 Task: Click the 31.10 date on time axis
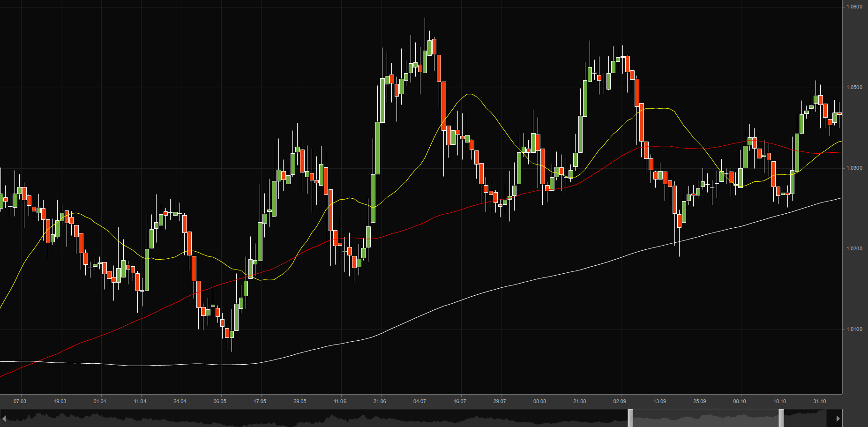pyautogui.click(x=820, y=401)
